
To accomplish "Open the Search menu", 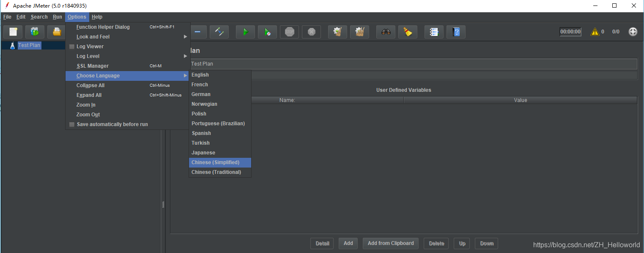I will pyautogui.click(x=39, y=17).
